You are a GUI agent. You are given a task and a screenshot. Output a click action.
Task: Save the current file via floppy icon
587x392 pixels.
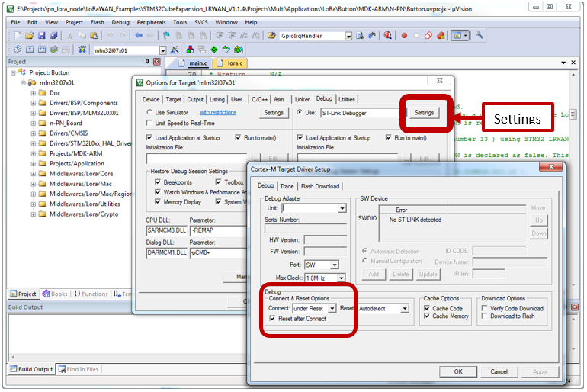click(x=42, y=36)
